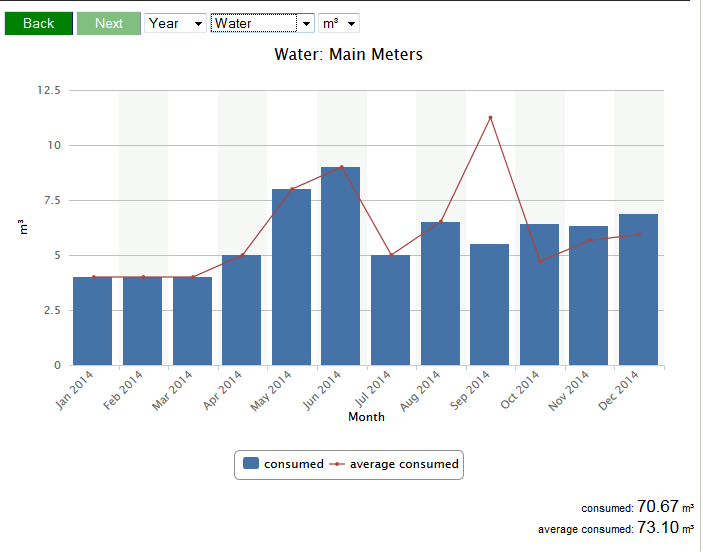Click the Dec 2014 bar
This screenshot has height=552, width=703.
[638, 290]
